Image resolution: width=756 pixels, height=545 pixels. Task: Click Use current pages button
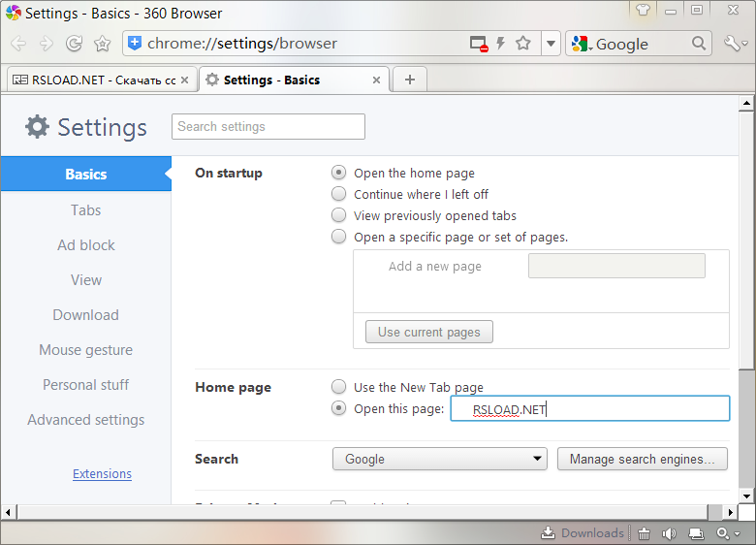(x=429, y=332)
